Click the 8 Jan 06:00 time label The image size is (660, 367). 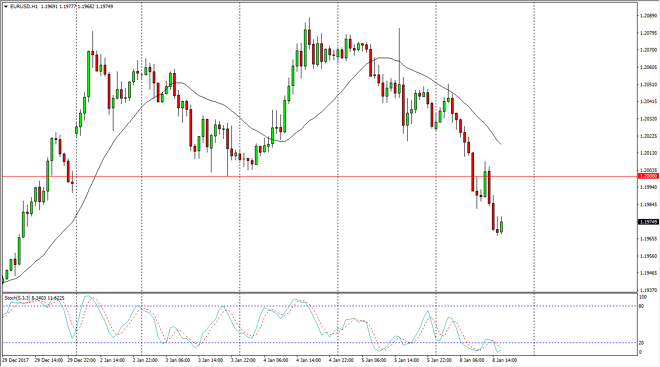coord(472,360)
